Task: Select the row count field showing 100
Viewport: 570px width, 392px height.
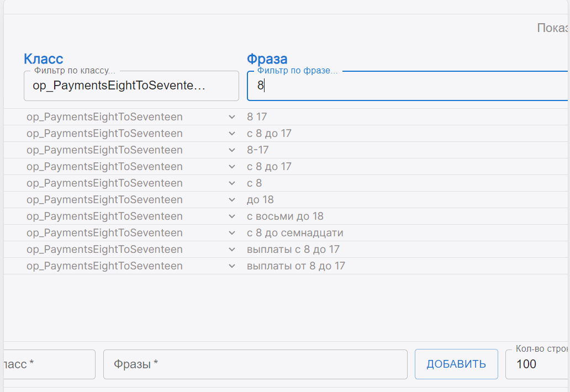Action: click(x=539, y=364)
